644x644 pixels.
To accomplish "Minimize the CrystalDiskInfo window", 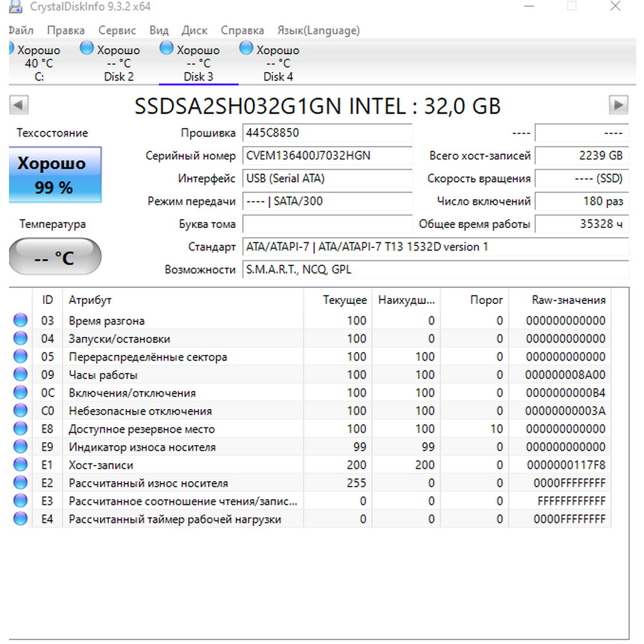I will click(x=529, y=6).
